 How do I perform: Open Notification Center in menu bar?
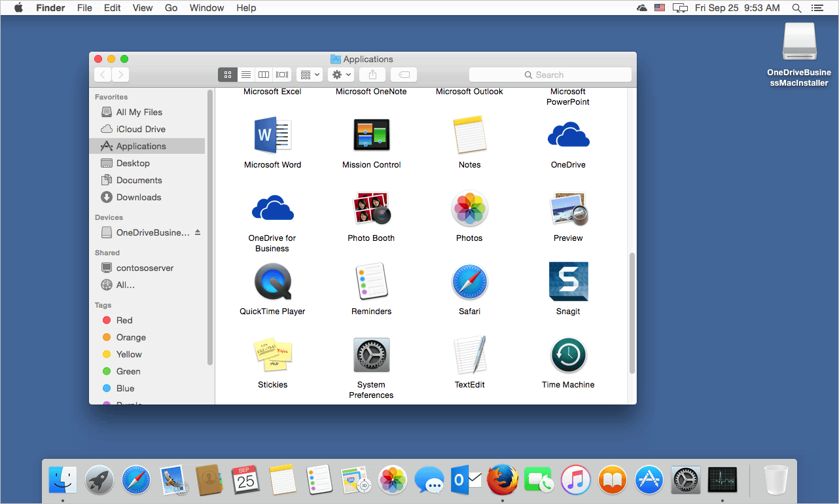pyautogui.click(x=817, y=8)
